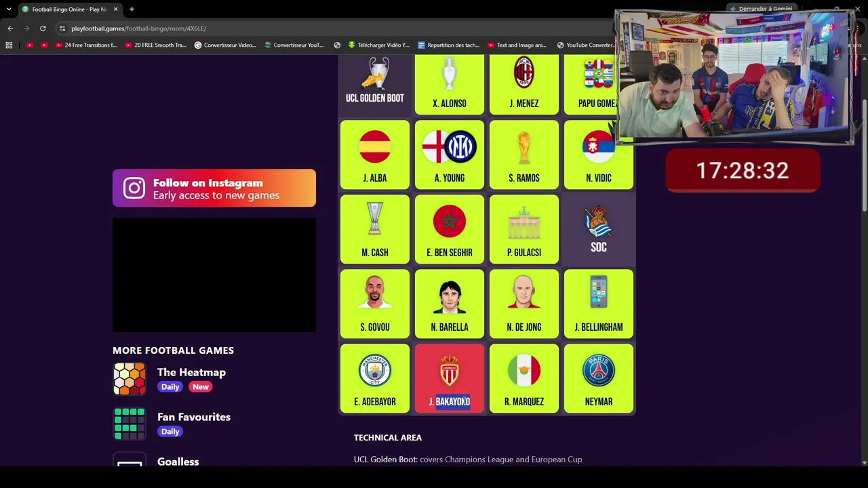Viewport: 868px width, 488px height.
Task: Select the J. Bakayoko Monaco tile
Action: pyautogui.click(x=450, y=378)
